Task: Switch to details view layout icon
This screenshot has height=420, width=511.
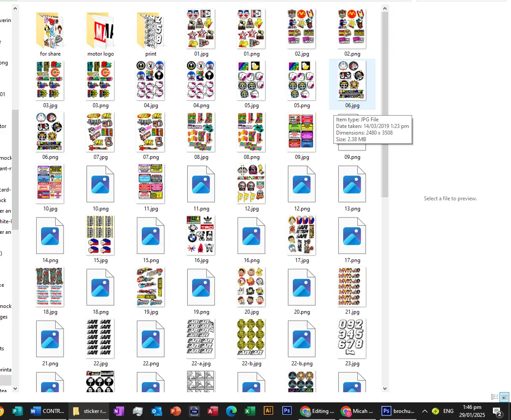Action: point(494,397)
